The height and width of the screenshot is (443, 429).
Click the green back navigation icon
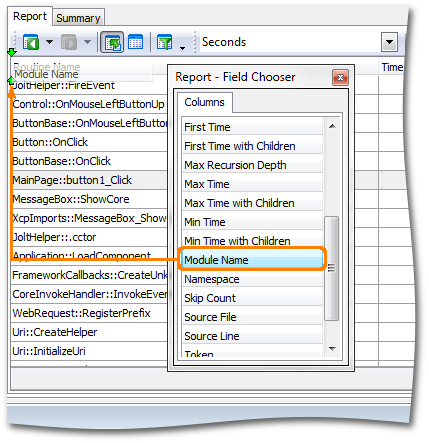pyautogui.click(x=31, y=42)
